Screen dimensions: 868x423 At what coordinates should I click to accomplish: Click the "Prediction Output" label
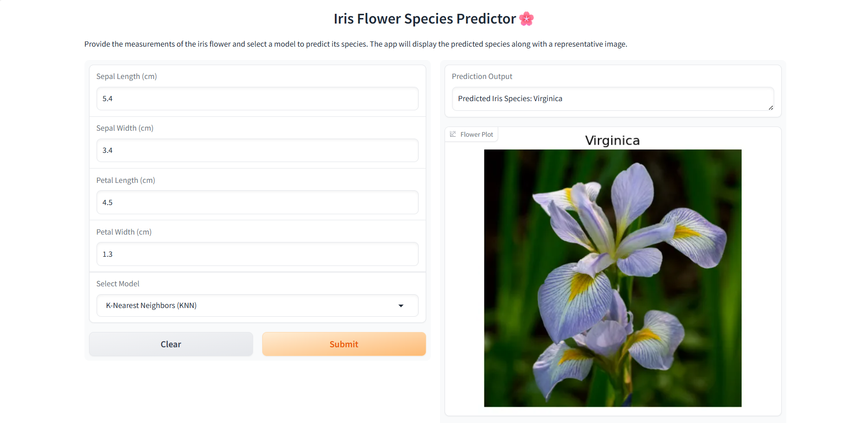point(482,76)
